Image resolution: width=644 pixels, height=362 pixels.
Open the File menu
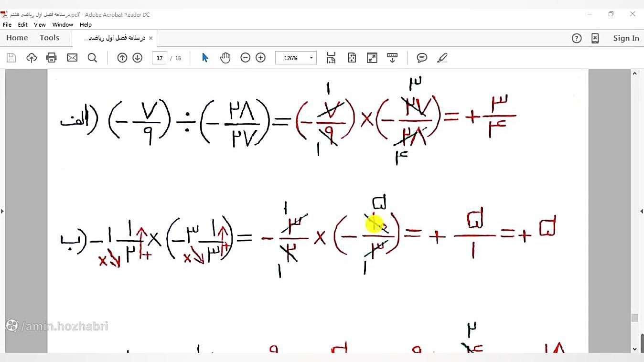7,25
